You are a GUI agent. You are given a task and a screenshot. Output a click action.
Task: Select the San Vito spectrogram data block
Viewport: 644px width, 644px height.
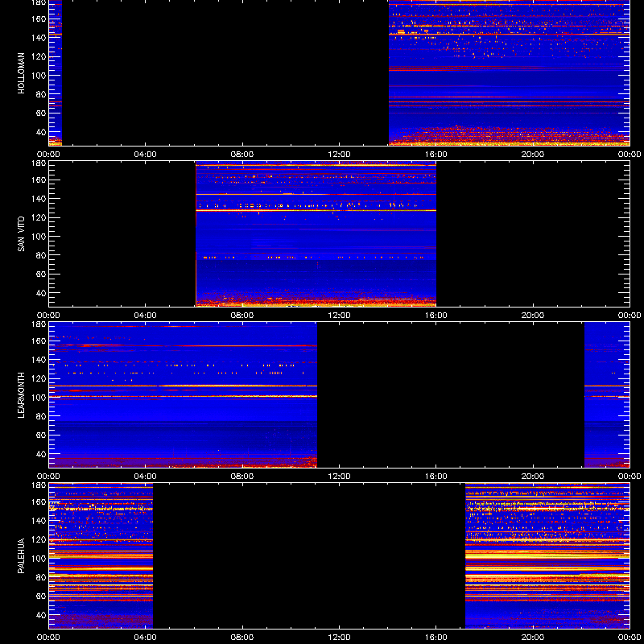(x=316, y=234)
